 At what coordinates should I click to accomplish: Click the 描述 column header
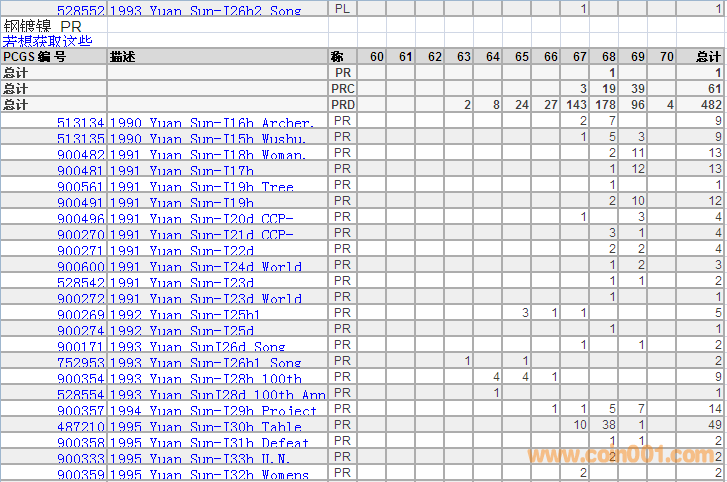coord(122,57)
